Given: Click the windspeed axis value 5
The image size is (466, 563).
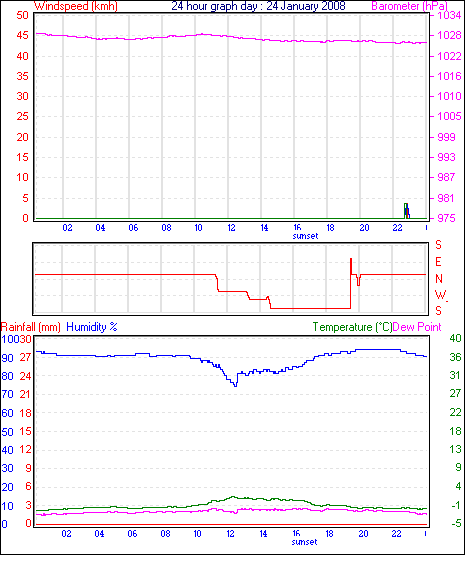Looking at the screenshot, I should pyautogui.click(x=25, y=198).
